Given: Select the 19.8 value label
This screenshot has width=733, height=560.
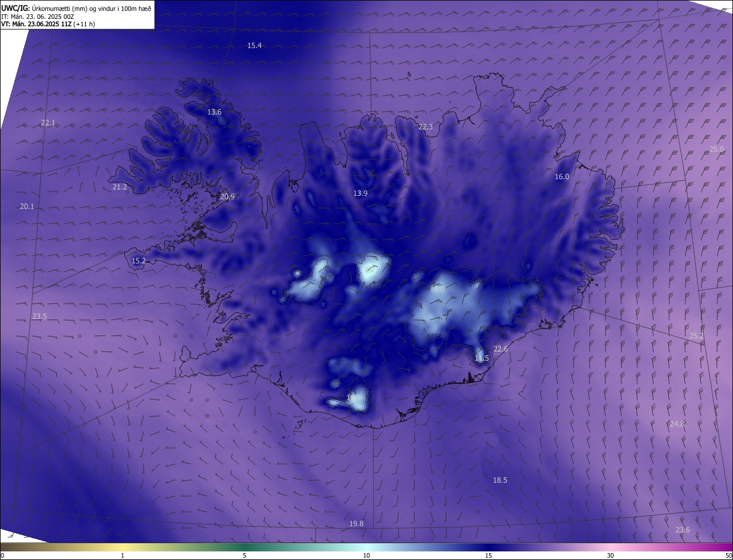Looking at the screenshot, I should pos(356,523).
